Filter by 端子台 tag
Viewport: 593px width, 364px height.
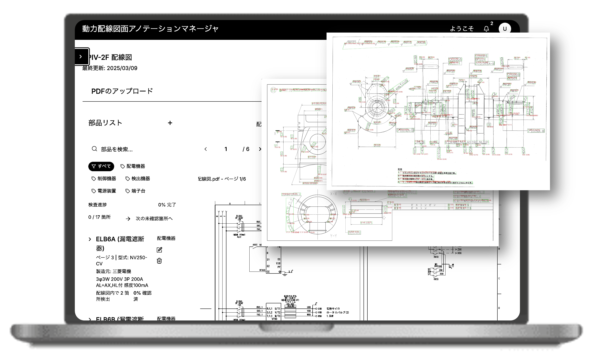tap(135, 191)
